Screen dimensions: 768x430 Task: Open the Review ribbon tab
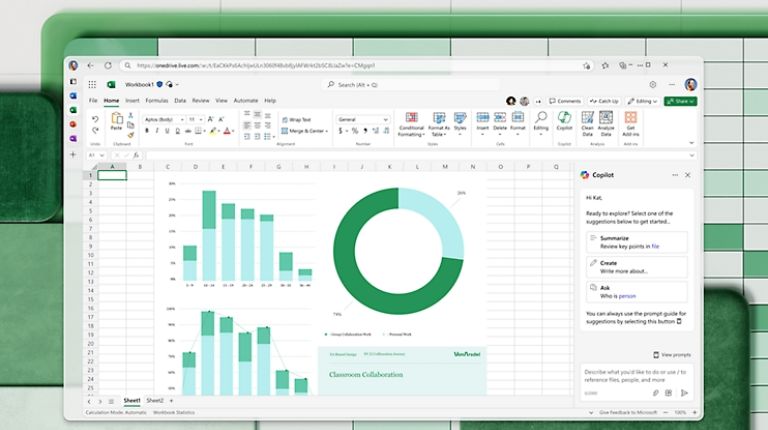click(x=200, y=100)
